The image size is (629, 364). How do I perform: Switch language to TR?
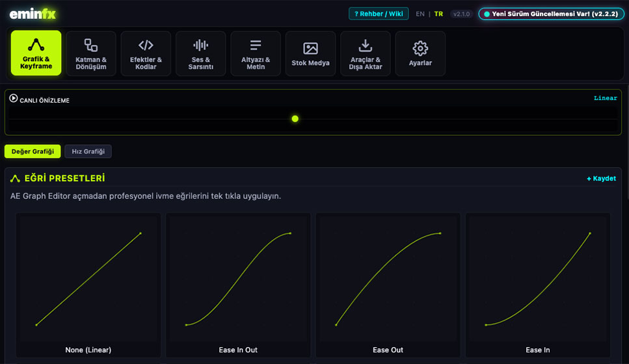tap(438, 14)
